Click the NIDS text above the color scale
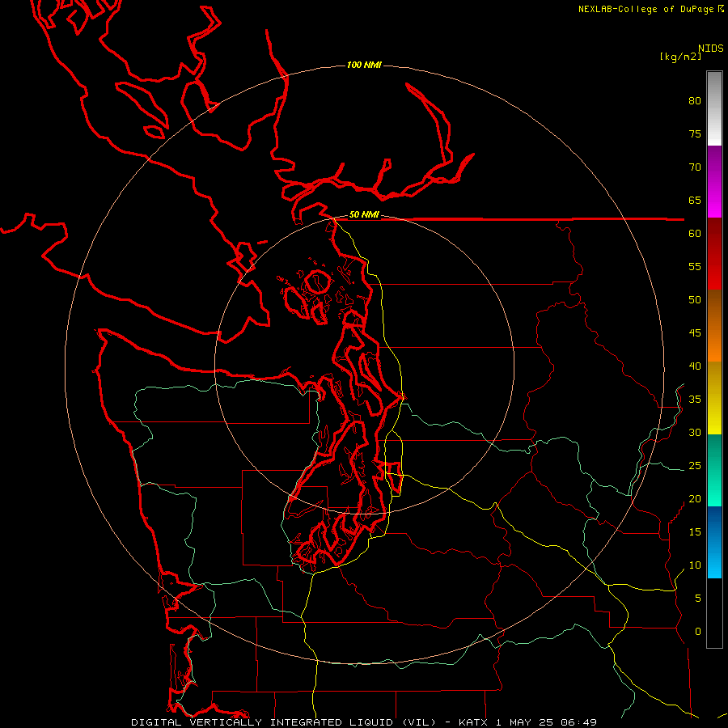 tap(711, 48)
